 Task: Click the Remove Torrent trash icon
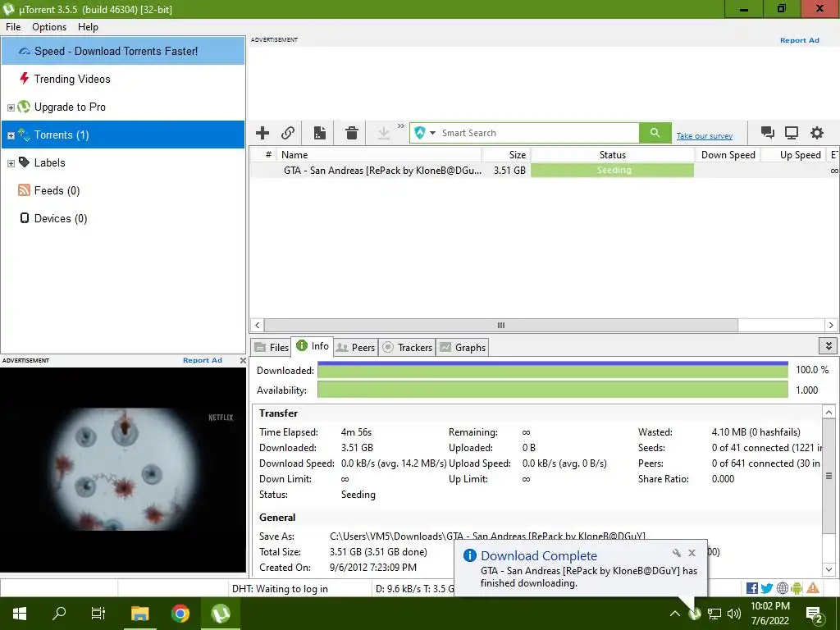tap(351, 133)
